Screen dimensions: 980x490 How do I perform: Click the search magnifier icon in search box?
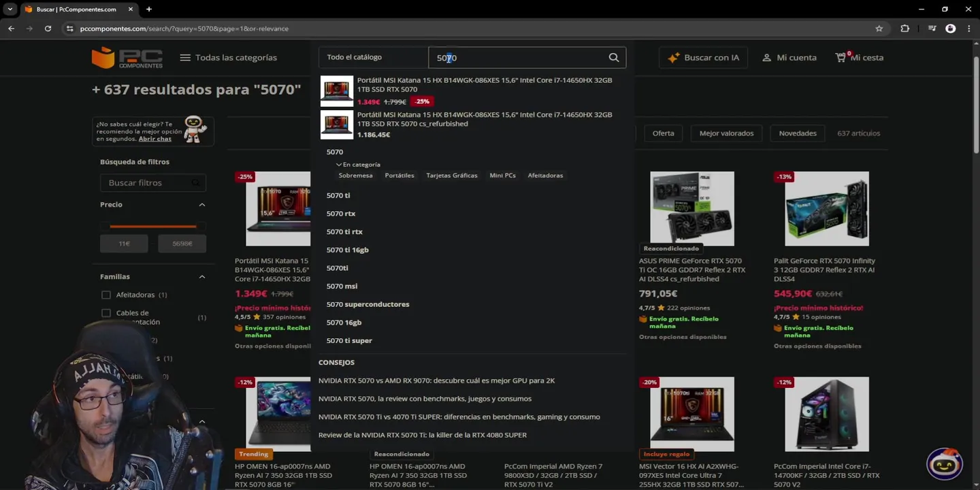pos(614,58)
